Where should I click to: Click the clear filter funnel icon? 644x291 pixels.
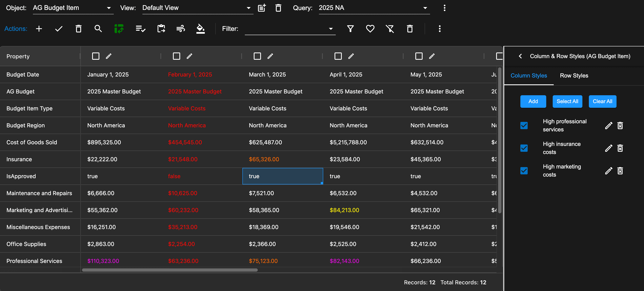[x=389, y=29]
